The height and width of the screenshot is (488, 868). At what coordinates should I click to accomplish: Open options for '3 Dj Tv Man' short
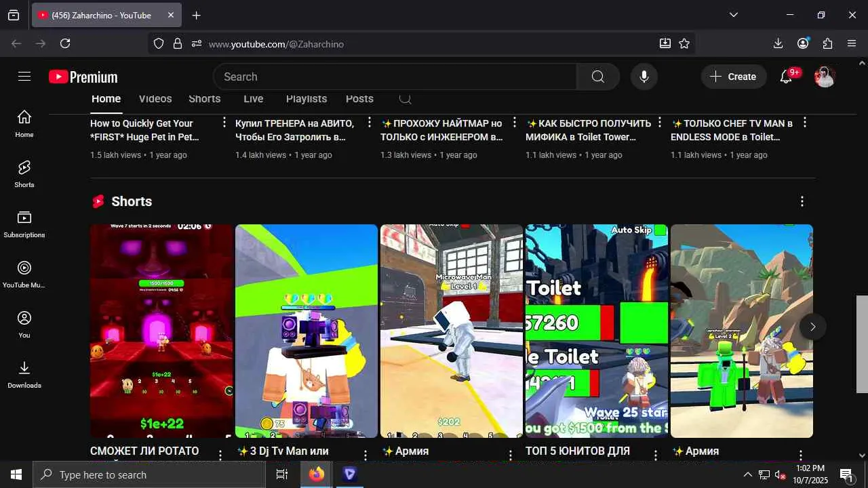click(x=366, y=455)
